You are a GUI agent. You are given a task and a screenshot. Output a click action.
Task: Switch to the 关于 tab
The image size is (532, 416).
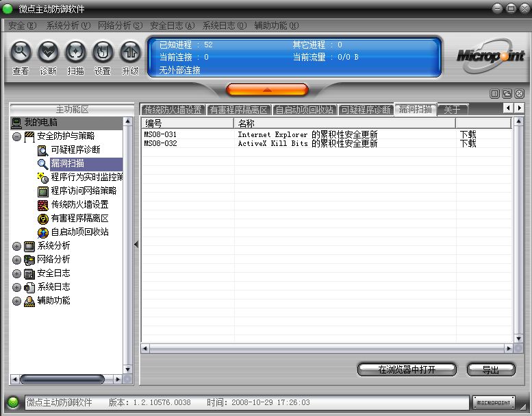pyautogui.click(x=453, y=110)
